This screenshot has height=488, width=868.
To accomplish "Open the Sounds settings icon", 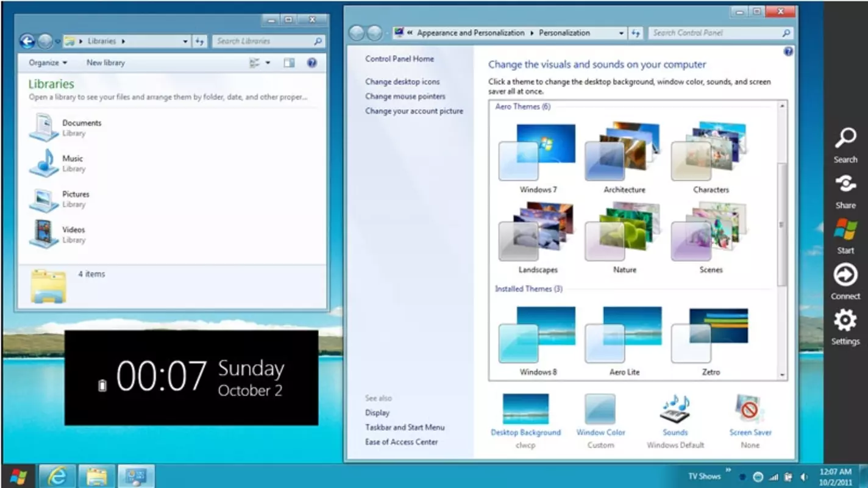I will pos(675,409).
